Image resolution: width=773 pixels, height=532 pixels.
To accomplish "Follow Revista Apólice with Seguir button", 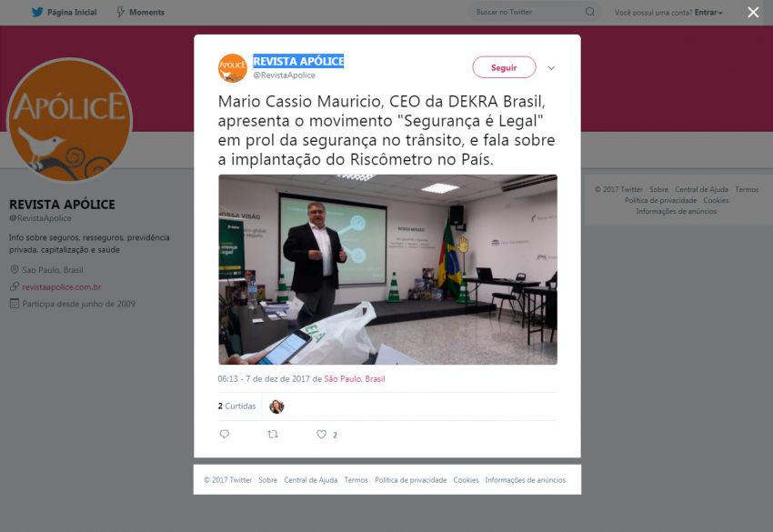I will [504, 67].
